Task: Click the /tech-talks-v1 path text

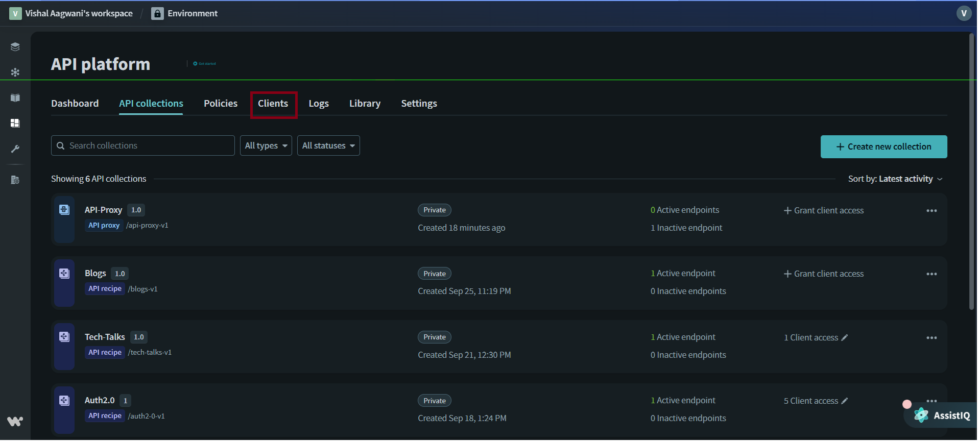Action: (x=150, y=352)
